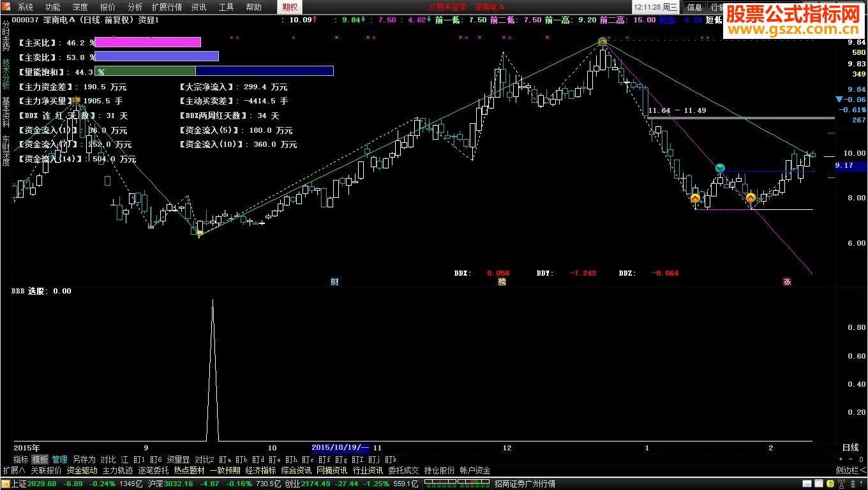
Task: Open the 逐笔委托 tab
Action: pyautogui.click(x=153, y=470)
